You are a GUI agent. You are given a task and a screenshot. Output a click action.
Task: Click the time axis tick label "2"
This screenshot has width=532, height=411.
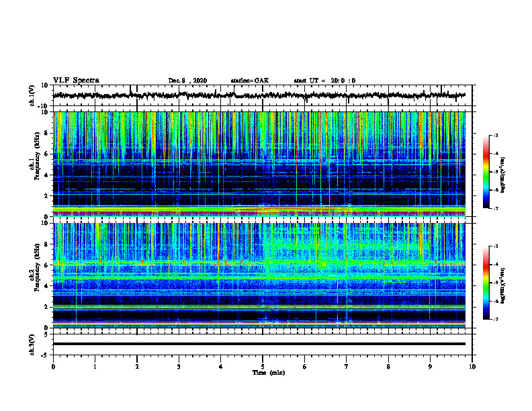(x=137, y=367)
